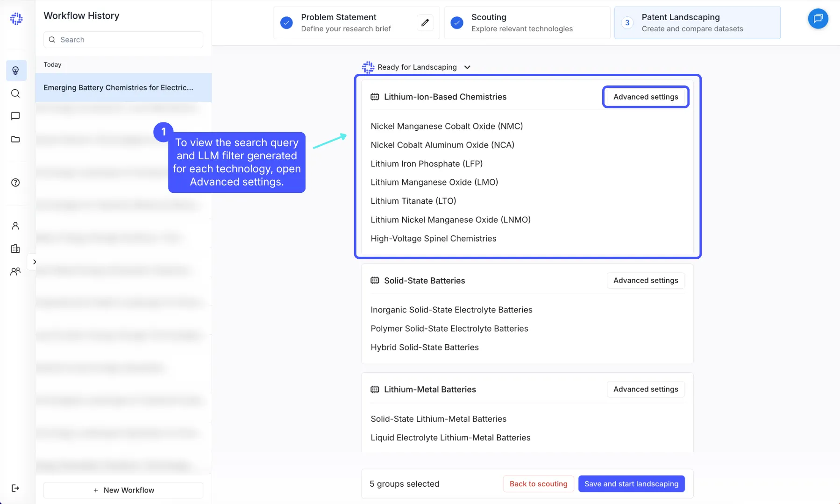
Task: Click the Lithium-Metal Batteries group icon
Action: tap(375, 390)
